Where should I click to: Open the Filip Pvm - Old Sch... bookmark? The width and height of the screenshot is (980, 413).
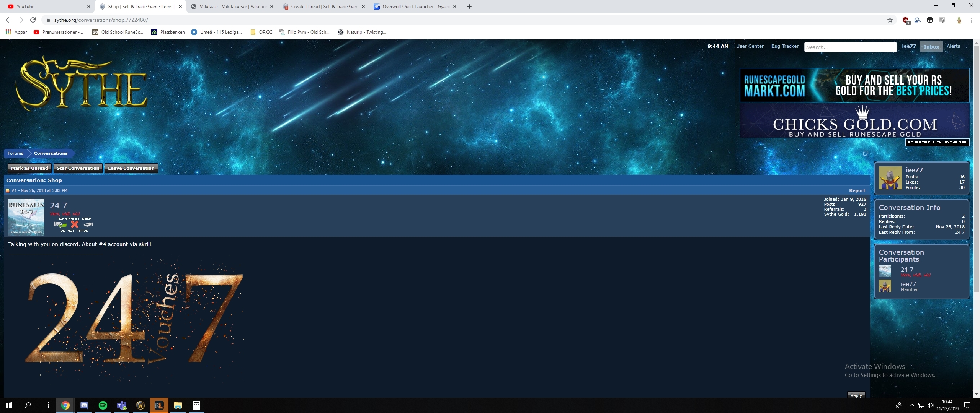coord(304,32)
